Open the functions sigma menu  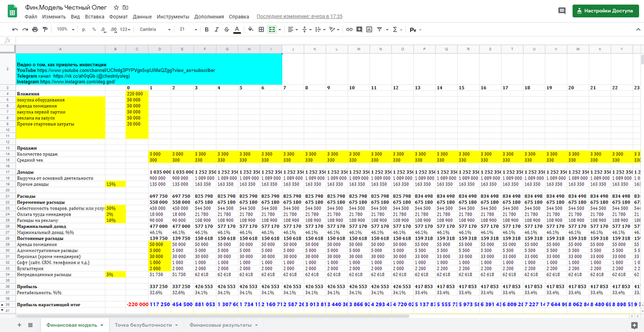point(397,30)
